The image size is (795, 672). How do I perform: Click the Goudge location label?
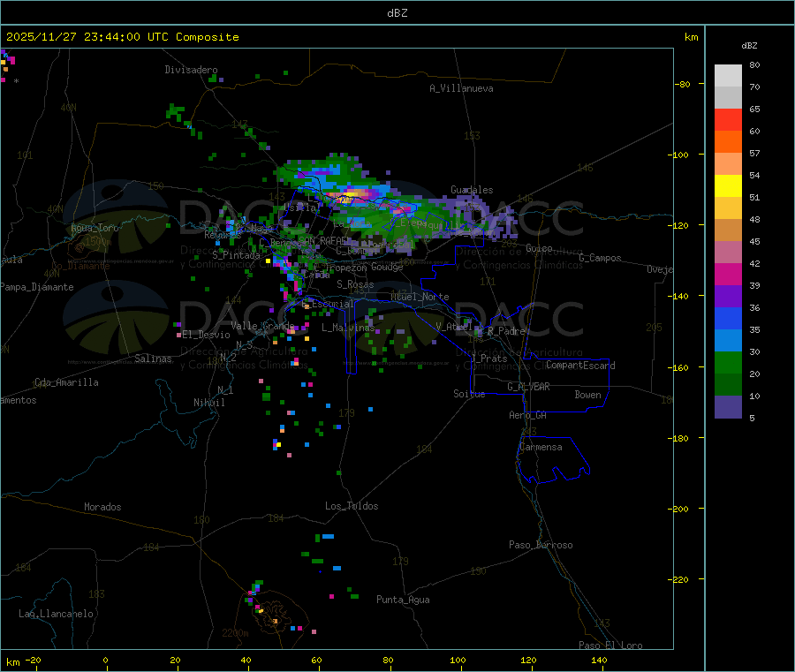pos(387,267)
